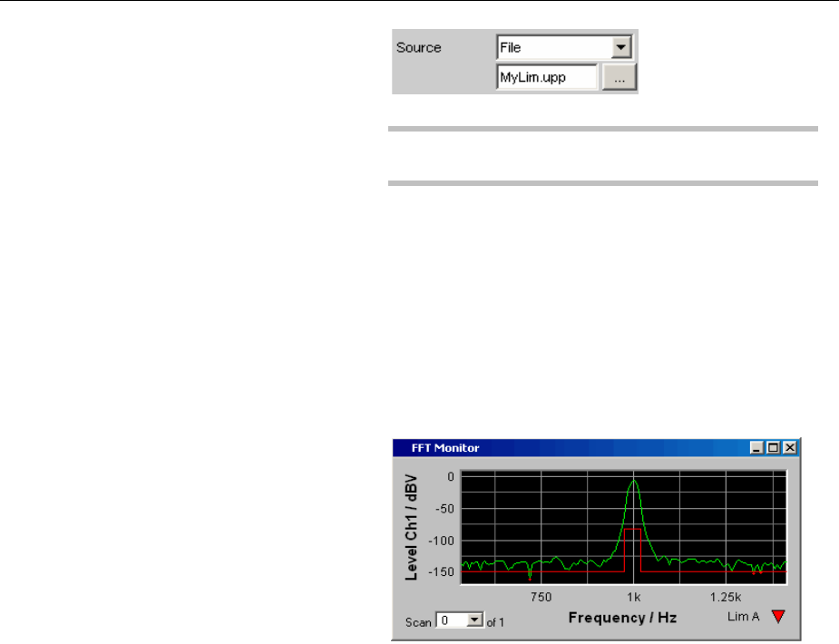Click the red Lim A violation triangle
This screenshot has height=644, width=839.
pyautogui.click(x=778, y=617)
